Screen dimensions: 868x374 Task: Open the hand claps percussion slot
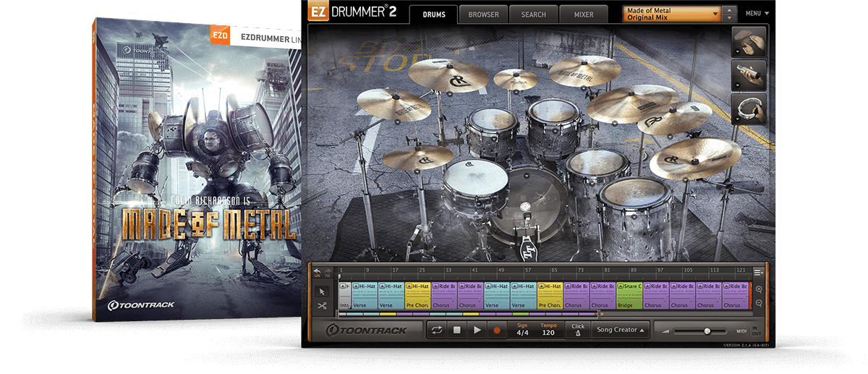click(749, 42)
